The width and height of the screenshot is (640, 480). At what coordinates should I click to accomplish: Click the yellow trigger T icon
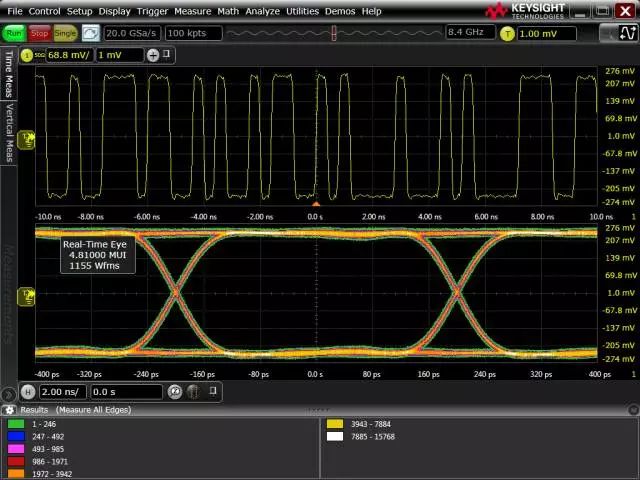pos(507,33)
